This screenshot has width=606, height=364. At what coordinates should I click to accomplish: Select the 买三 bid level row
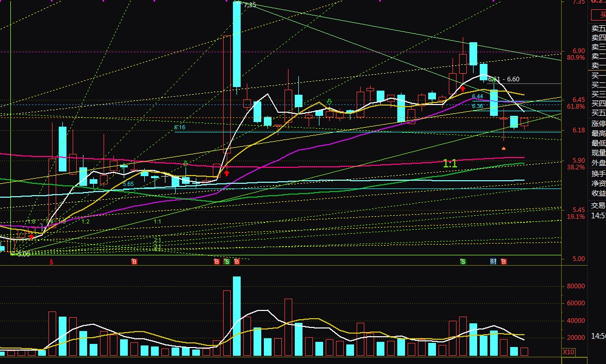click(598, 94)
